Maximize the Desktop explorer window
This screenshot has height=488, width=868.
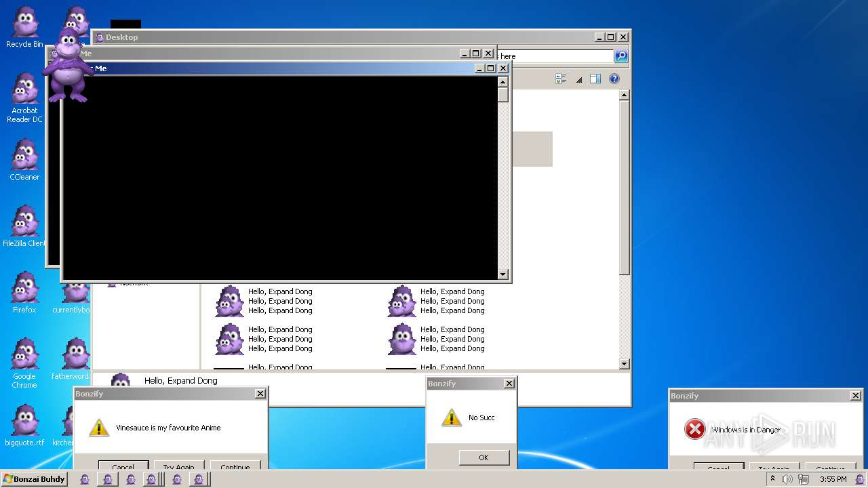(x=611, y=37)
